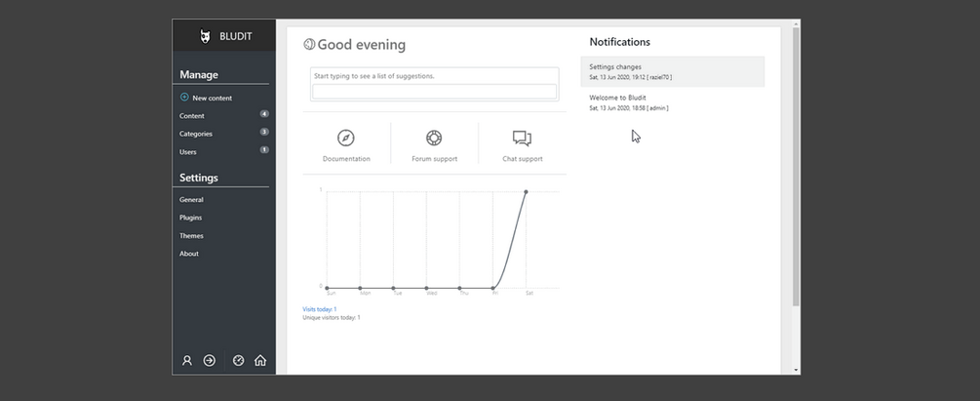Click the page's vertical scrollbar
This screenshot has width=980, height=401.
click(x=796, y=166)
